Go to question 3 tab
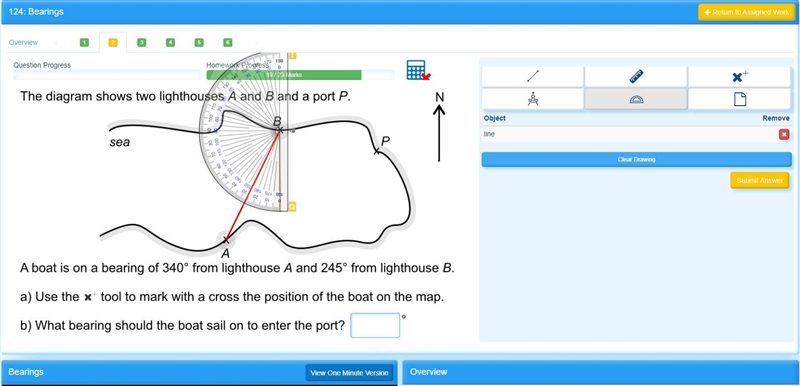 [x=142, y=43]
